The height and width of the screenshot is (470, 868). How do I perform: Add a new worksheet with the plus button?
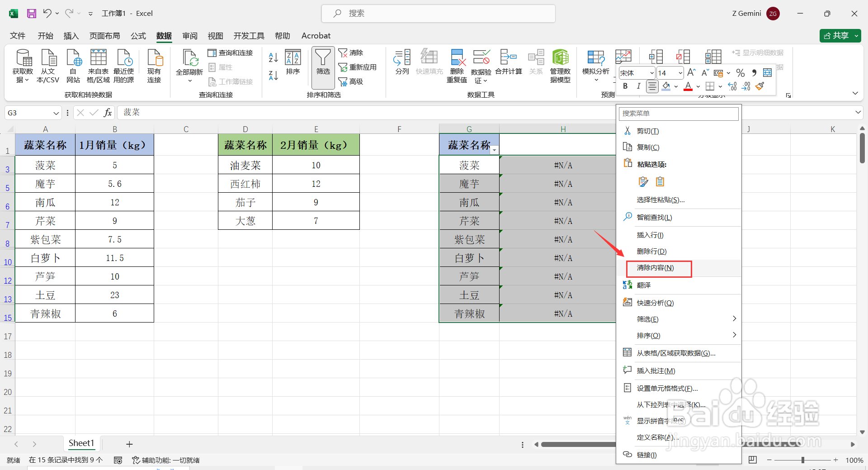[129, 444]
